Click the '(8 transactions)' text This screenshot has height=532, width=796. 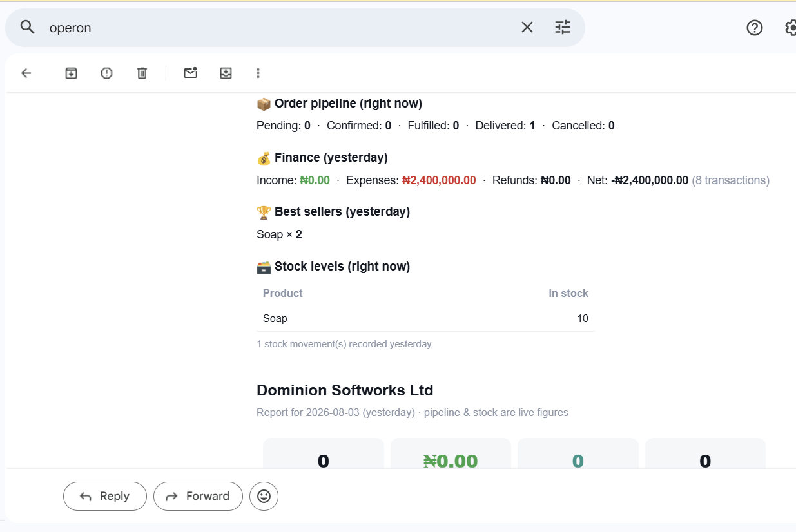[x=731, y=180]
